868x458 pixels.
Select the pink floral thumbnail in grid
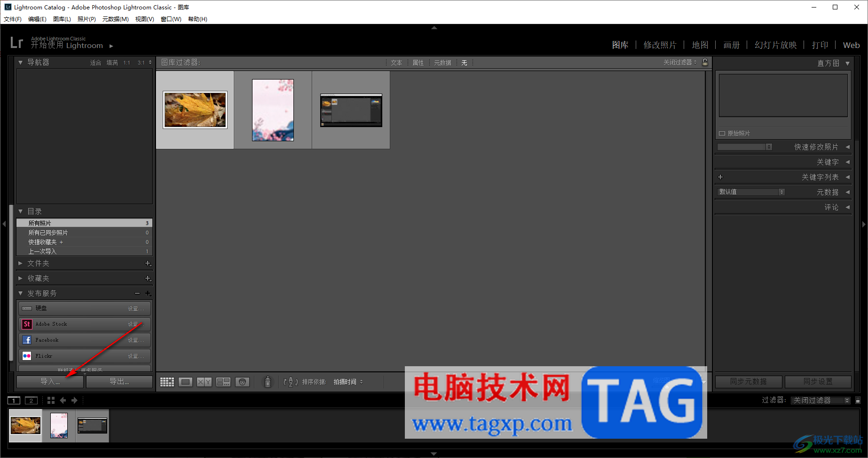pyautogui.click(x=273, y=110)
